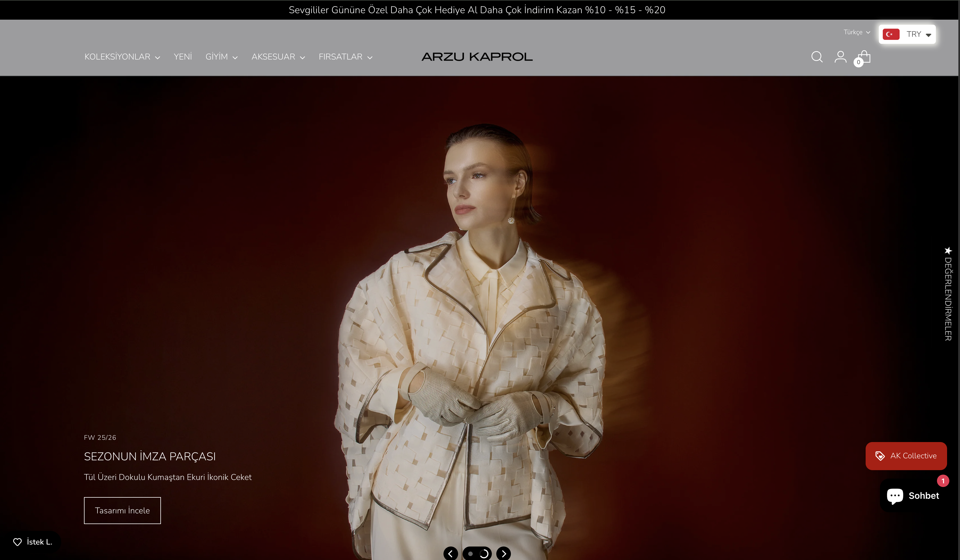Screen dimensions: 960x560
Task: Open the DEĞERLENDİRMELER reviews side tab
Action: pos(948,294)
